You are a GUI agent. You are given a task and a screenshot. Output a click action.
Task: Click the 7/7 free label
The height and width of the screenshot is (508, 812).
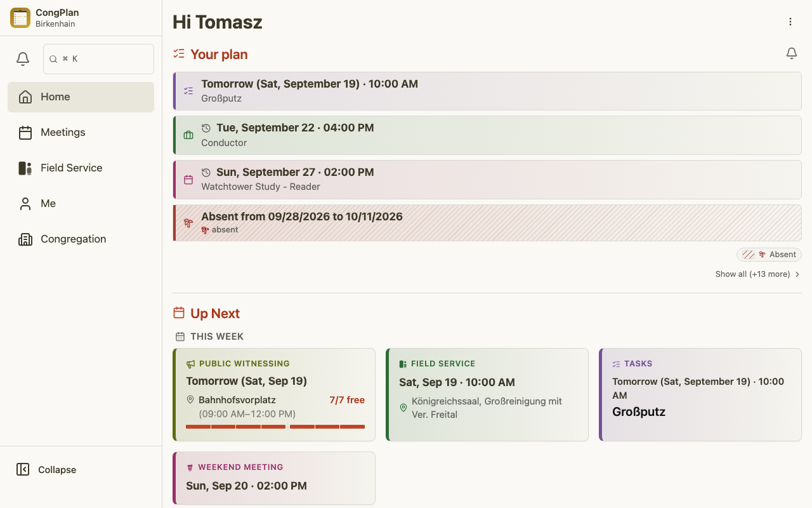(347, 400)
